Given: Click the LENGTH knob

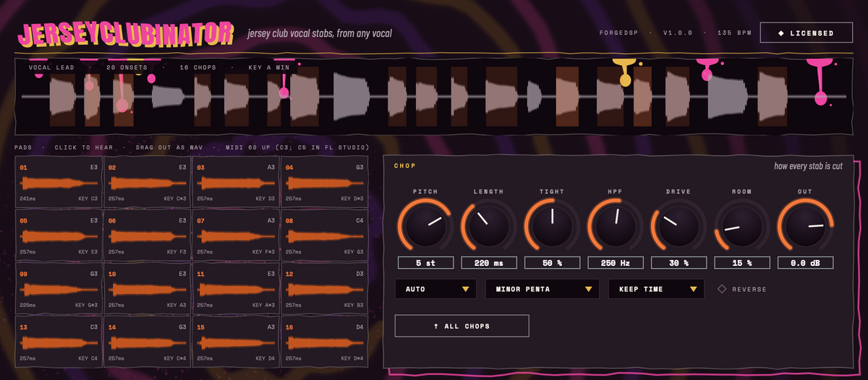Looking at the screenshot, I should click(489, 225).
